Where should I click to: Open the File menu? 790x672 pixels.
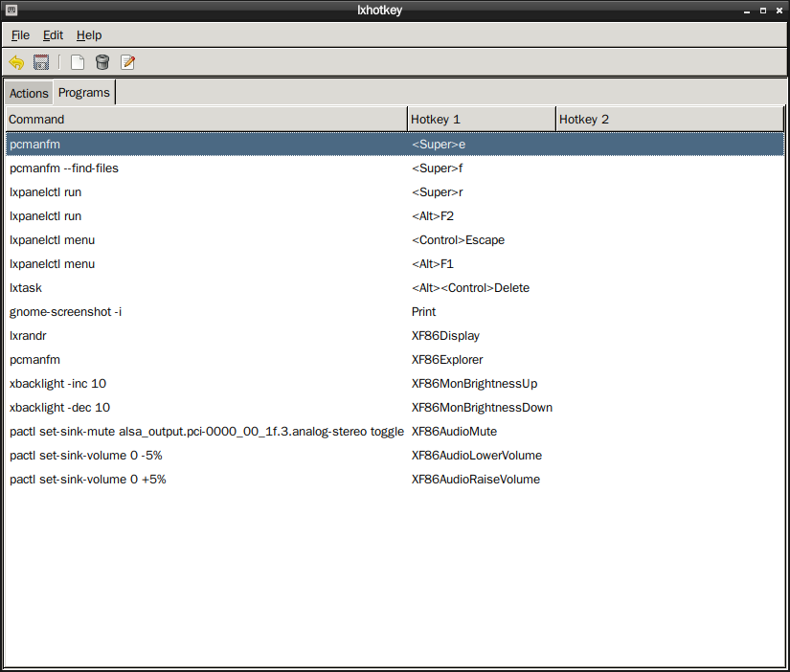pos(20,34)
